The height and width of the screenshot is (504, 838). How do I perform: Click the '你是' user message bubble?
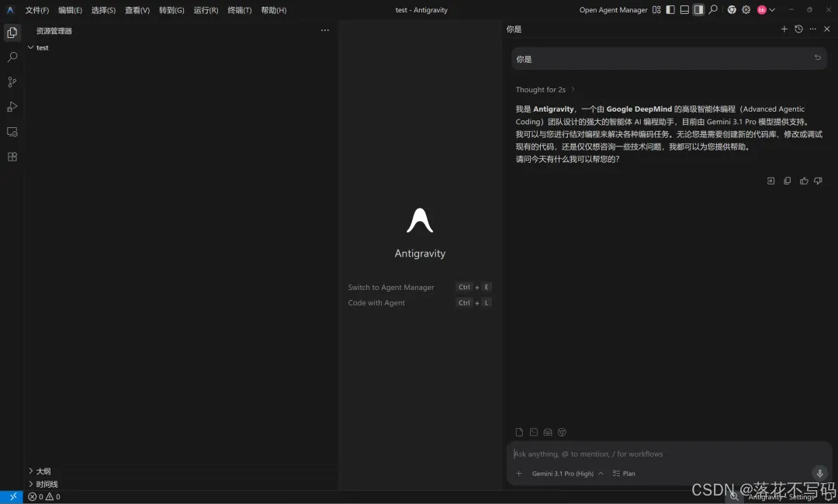pyautogui.click(x=669, y=59)
